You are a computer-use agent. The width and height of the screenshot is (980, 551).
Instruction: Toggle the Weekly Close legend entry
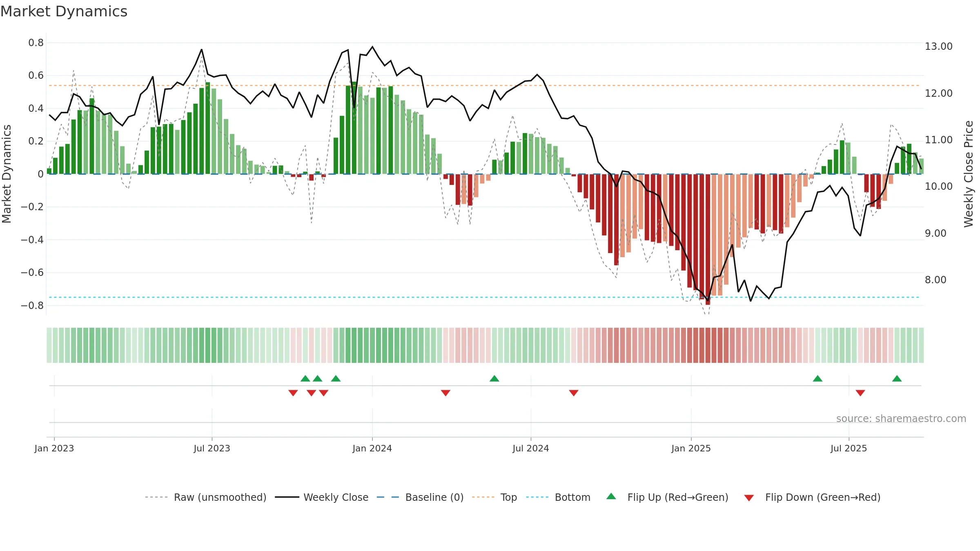322,497
